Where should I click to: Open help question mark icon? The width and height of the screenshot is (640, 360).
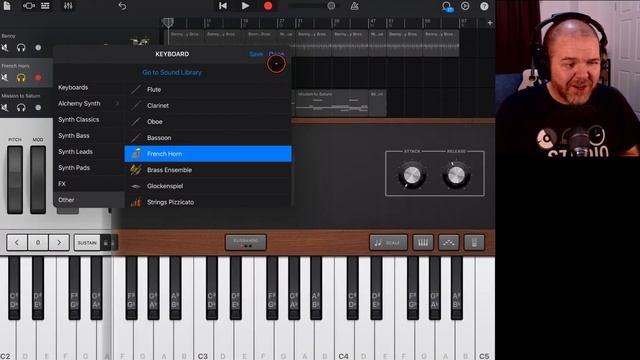coord(484,6)
